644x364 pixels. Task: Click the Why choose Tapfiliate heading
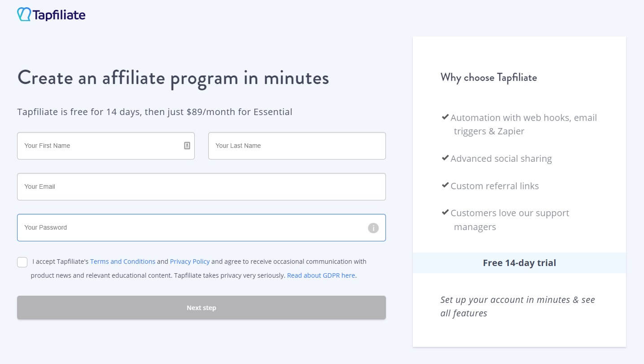pos(489,77)
